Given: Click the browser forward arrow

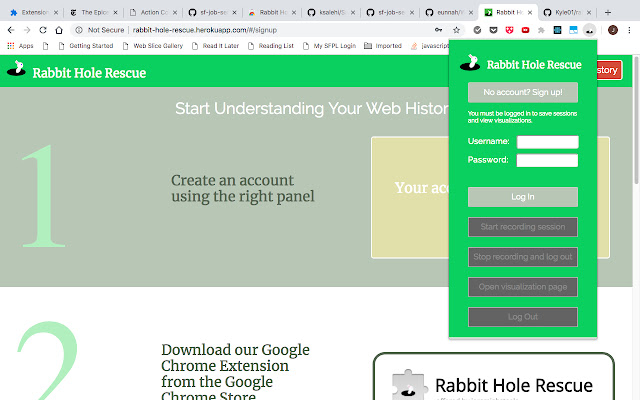Looking at the screenshot, I should (27, 30).
